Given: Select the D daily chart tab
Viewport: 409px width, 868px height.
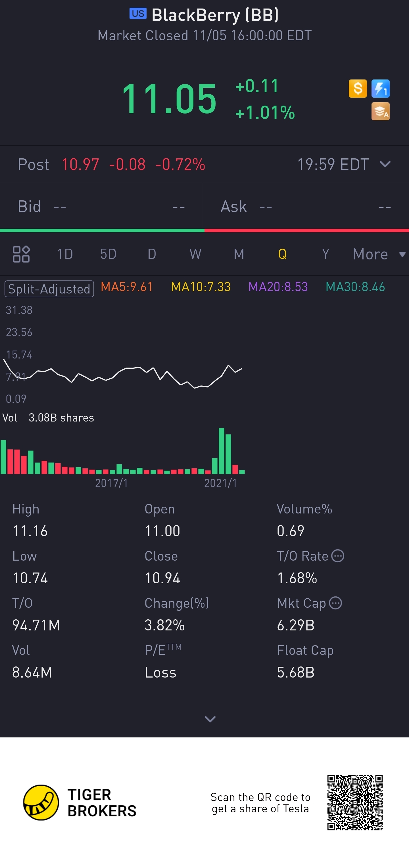Looking at the screenshot, I should coord(152,254).
